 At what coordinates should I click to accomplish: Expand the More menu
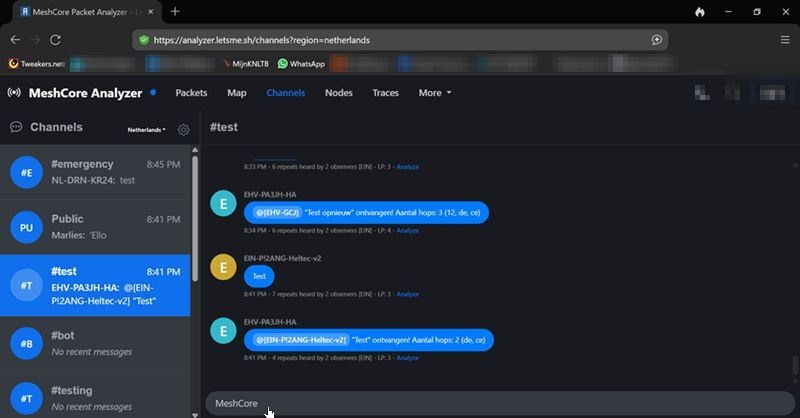pyautogui.click(x=435, y=93)
